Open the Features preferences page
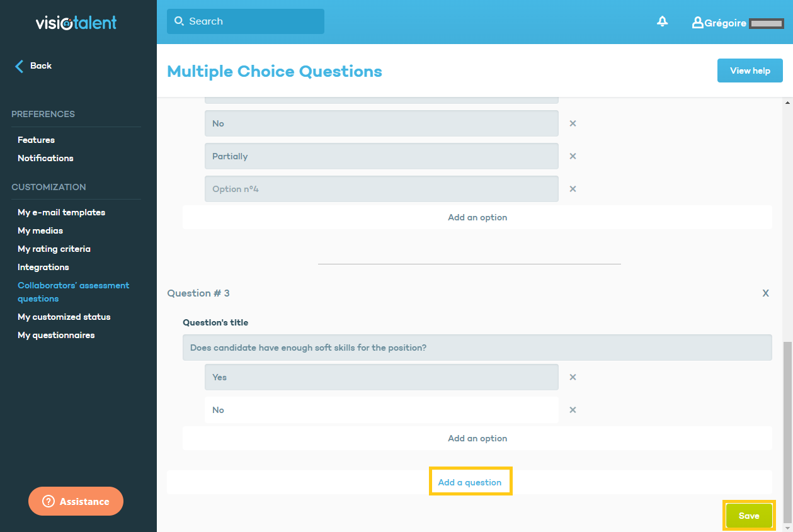793x532 pixels. 36,140
